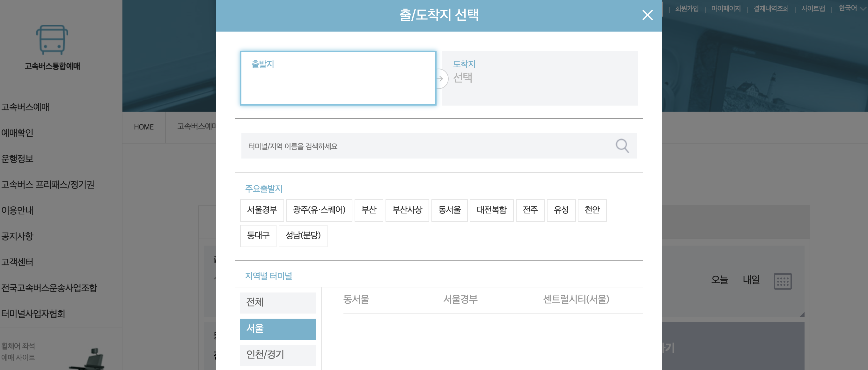Open 고속버스 프리패스/정기권 menu
The width and height of the screenshot is (868, 370).
pos(48,185)
